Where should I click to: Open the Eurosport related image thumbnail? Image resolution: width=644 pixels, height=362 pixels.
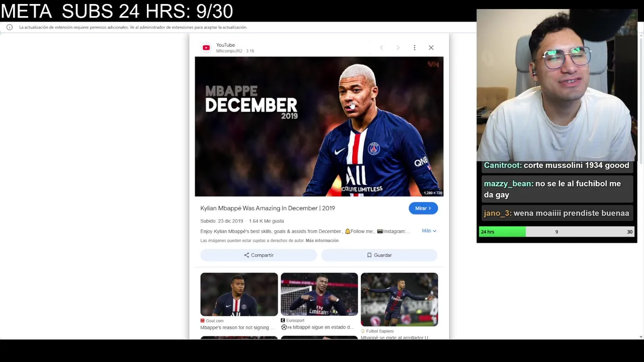coord(319,295)
